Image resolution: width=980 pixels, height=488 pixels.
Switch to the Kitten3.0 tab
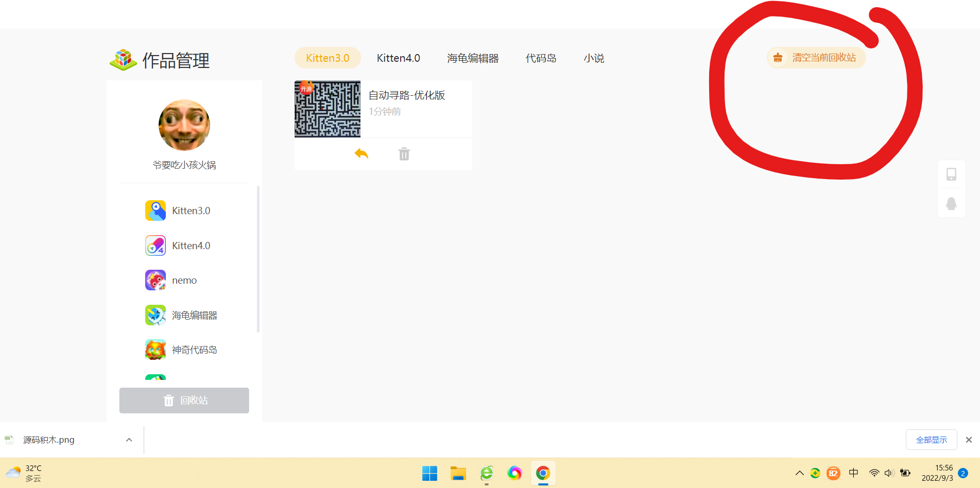pos(328,58)
